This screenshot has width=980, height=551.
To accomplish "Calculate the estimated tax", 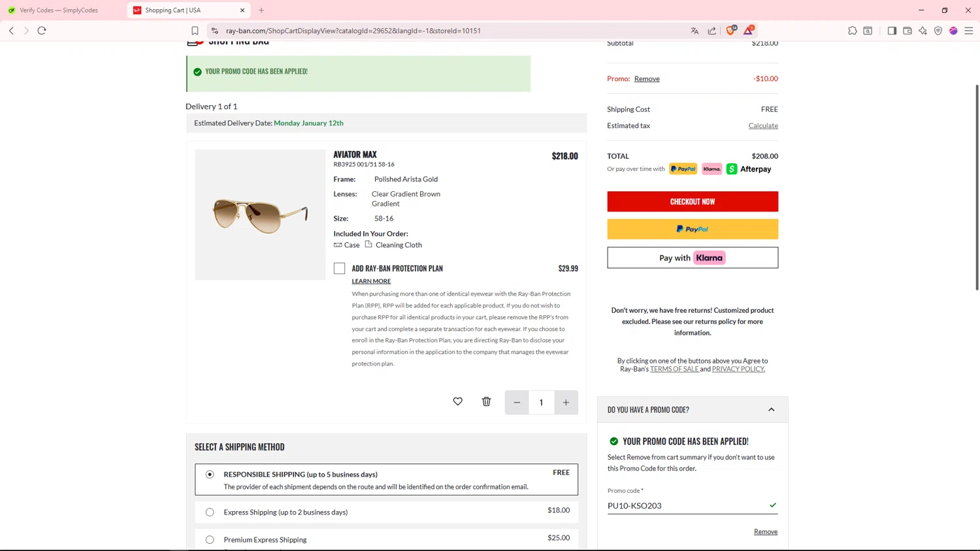I will point(763,125).
